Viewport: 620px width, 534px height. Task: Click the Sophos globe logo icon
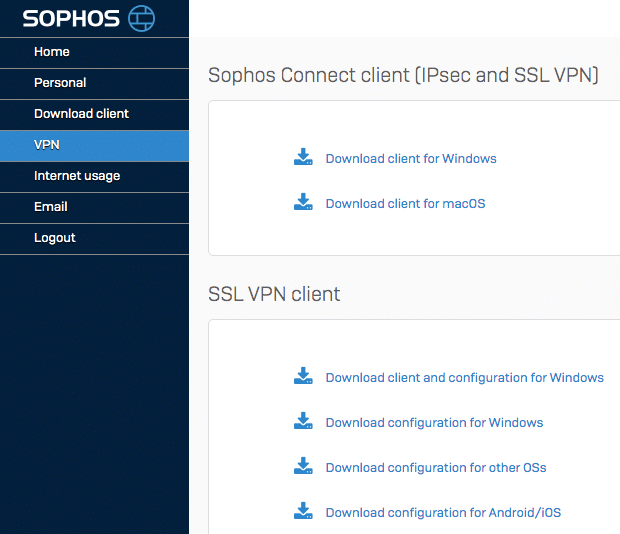coord(141,18)
